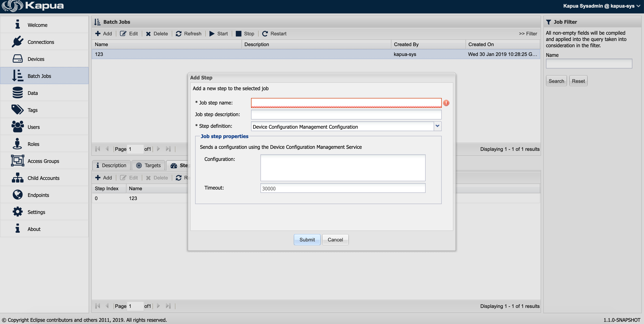Open the Step definition dropdown

pos(437,126)
